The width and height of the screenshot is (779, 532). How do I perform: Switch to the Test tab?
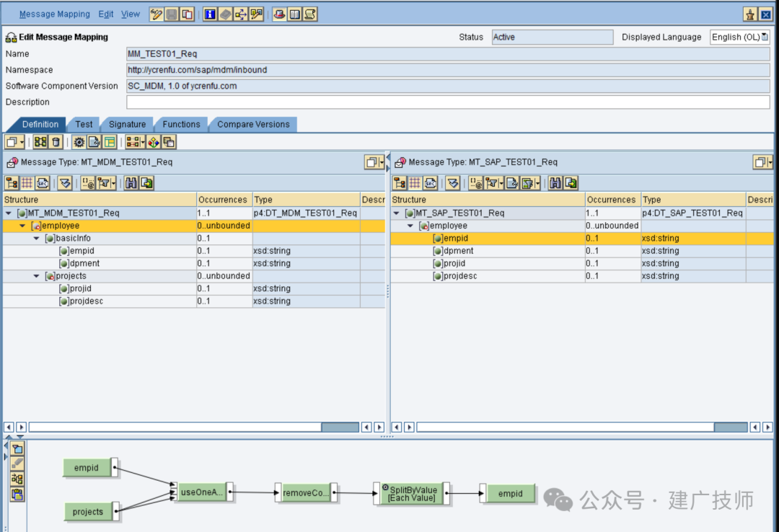[x=84, y=124]
